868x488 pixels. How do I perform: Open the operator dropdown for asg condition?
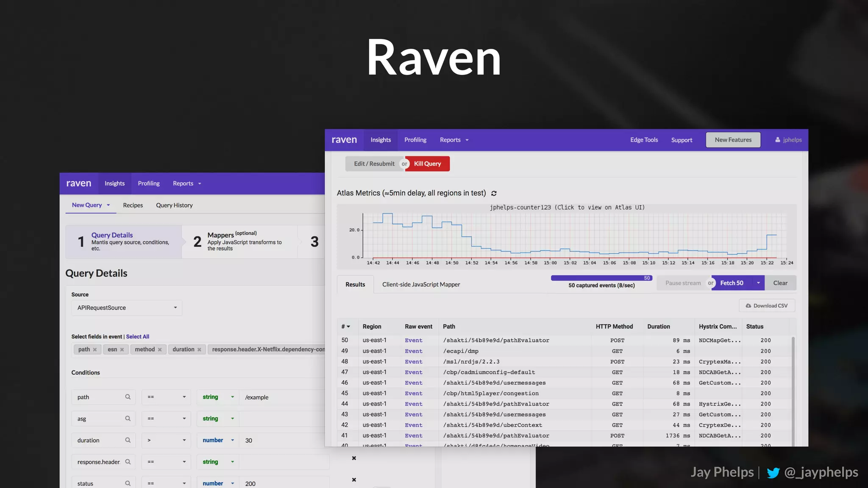coord(166,419)
